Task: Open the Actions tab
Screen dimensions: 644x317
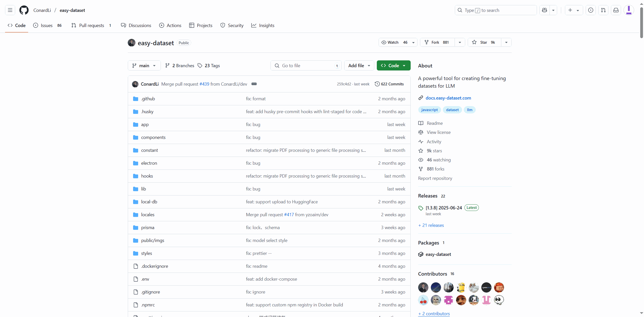Action: pos(170,26)
